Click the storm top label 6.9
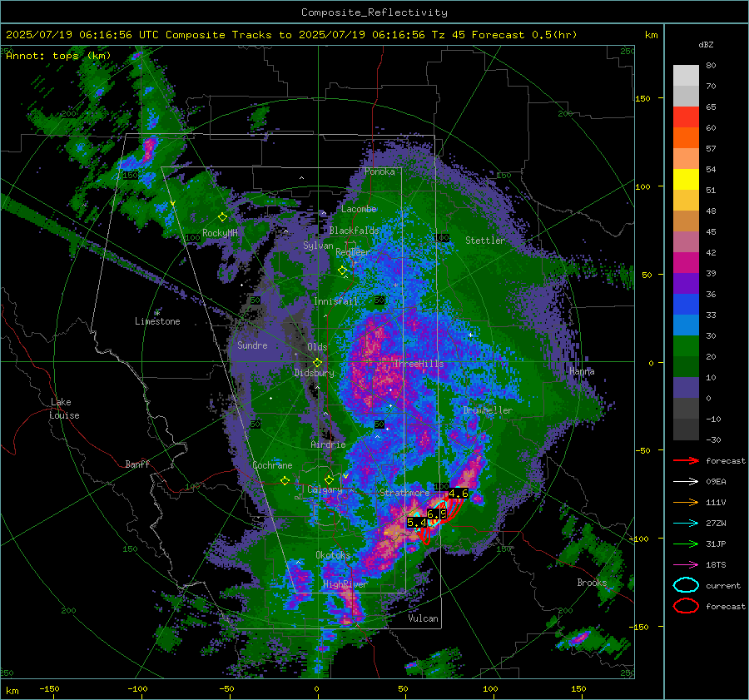The image size is (749, 700). (436, 514)
